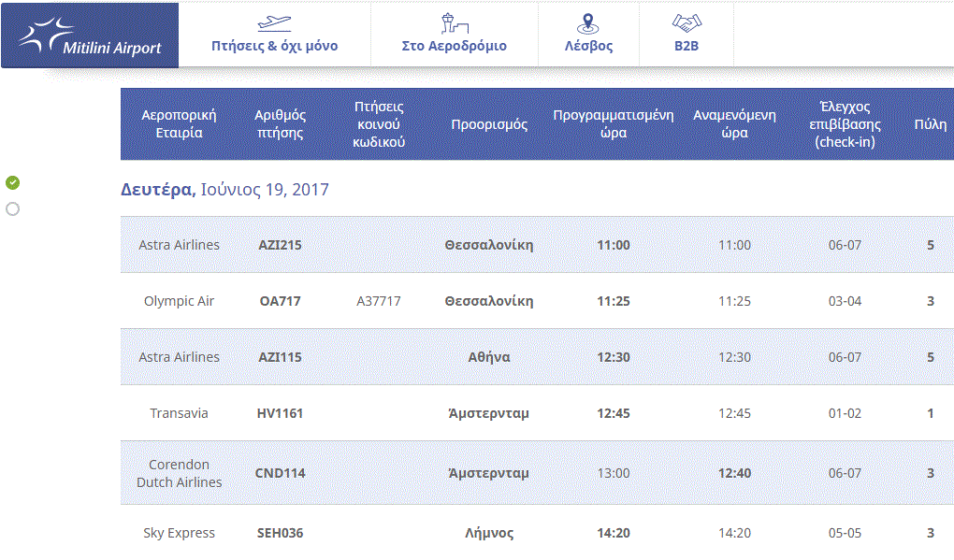Click the Sky Express airline name
The image size is (954, 560).
click(179, 533)
